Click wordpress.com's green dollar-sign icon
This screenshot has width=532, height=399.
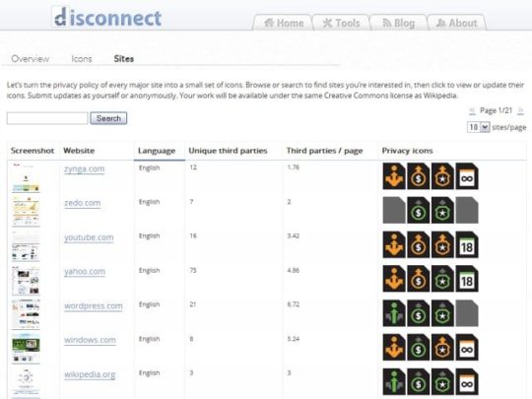(418, 313)
